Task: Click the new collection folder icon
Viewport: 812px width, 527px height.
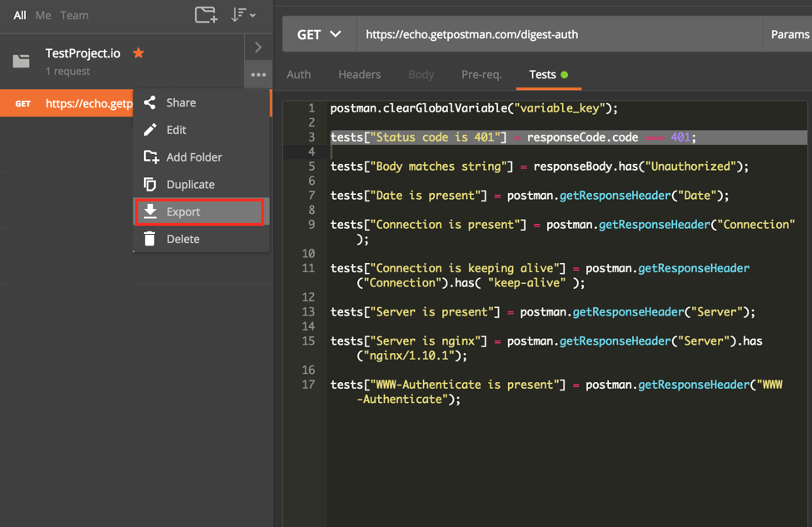Action: (x=206, y=14)
